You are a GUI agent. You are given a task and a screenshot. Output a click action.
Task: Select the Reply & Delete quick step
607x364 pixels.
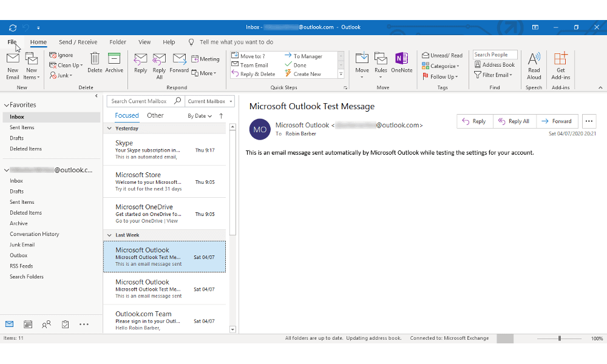tap(253, 74)
